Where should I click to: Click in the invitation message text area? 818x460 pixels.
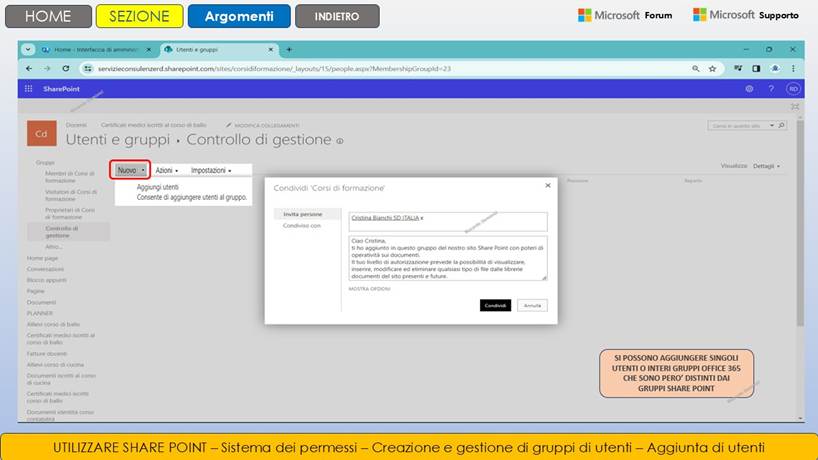448,258
